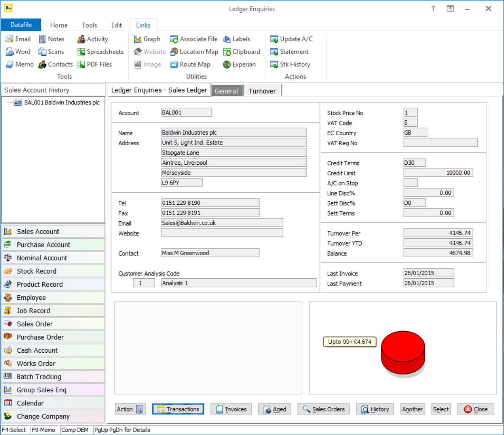Click the help question mark icon
Image resolution: width=504 pixels, height=435 pixels.
(x=433, y=9)
